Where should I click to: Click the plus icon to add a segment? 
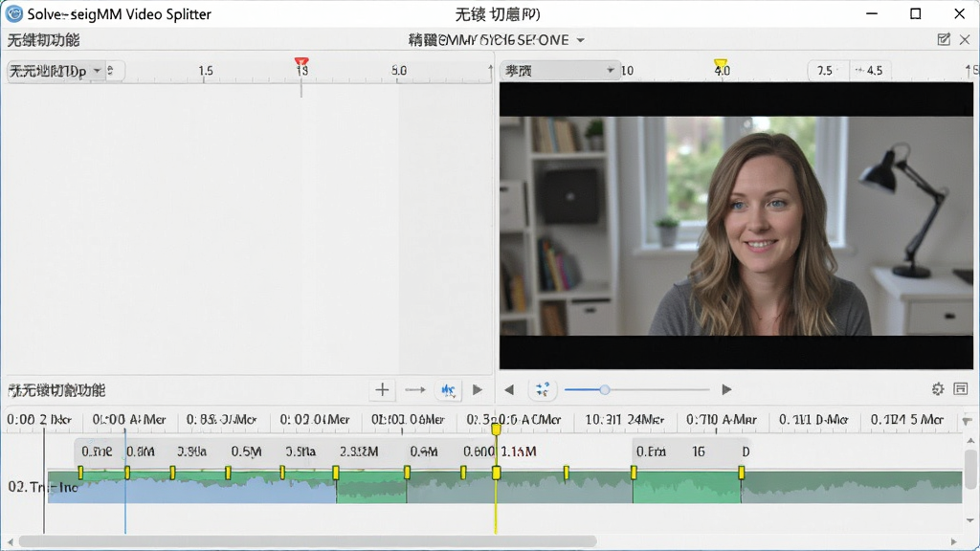pyautogui.click(x=382, y=390)
